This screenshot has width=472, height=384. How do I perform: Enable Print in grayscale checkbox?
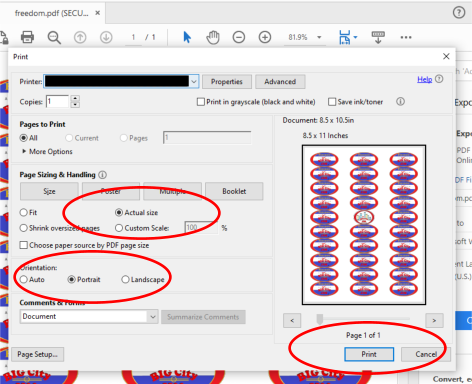click(201, 102)
